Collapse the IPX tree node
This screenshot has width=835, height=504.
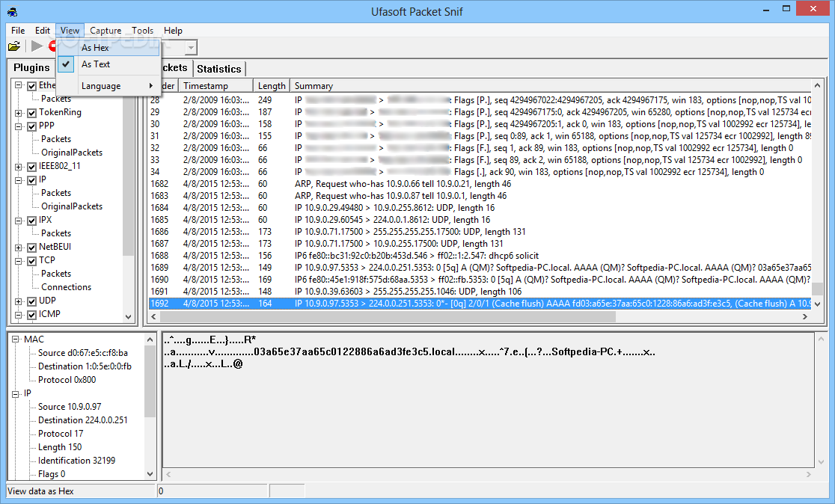click(19, 221)
